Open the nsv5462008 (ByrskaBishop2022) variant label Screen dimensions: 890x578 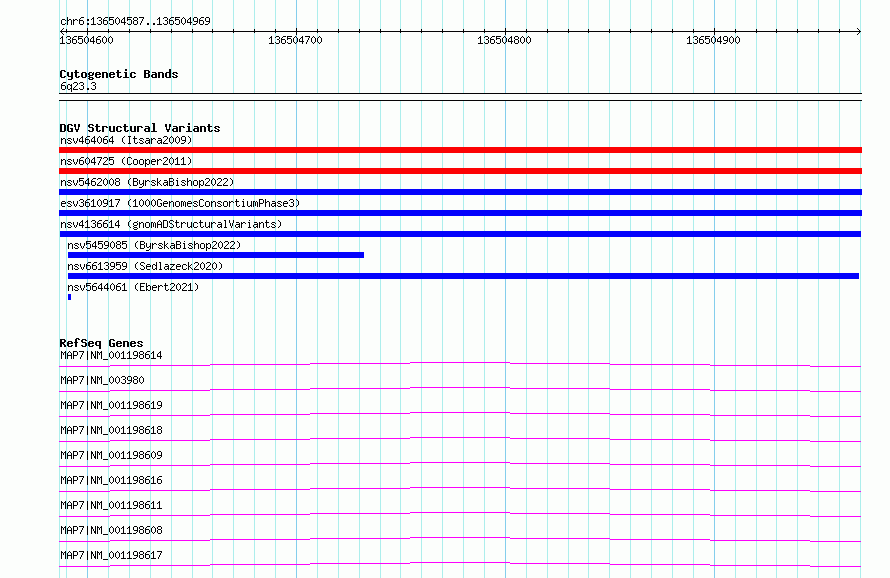147,182
